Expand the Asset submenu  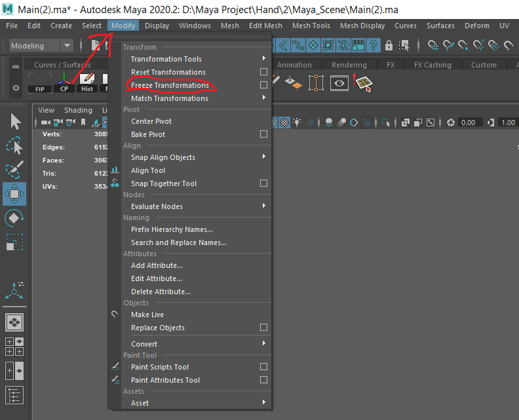click(x=264, y=402)
